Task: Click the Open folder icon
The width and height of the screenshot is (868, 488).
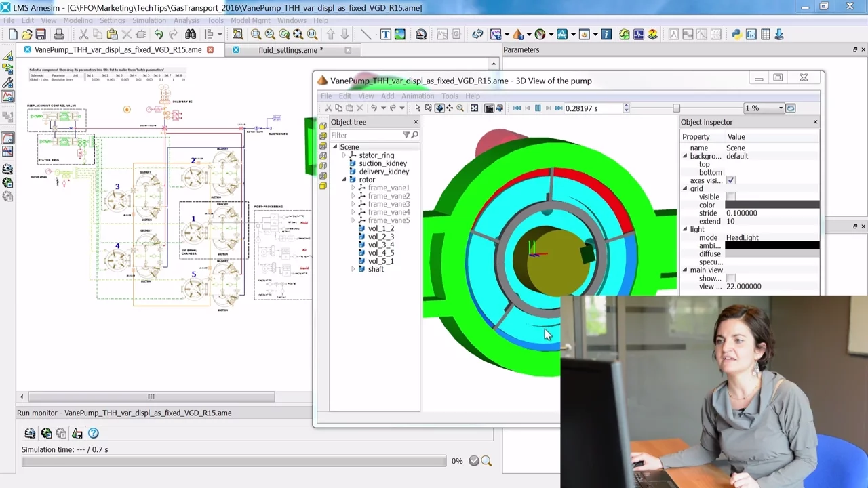Action: (26, 34)
